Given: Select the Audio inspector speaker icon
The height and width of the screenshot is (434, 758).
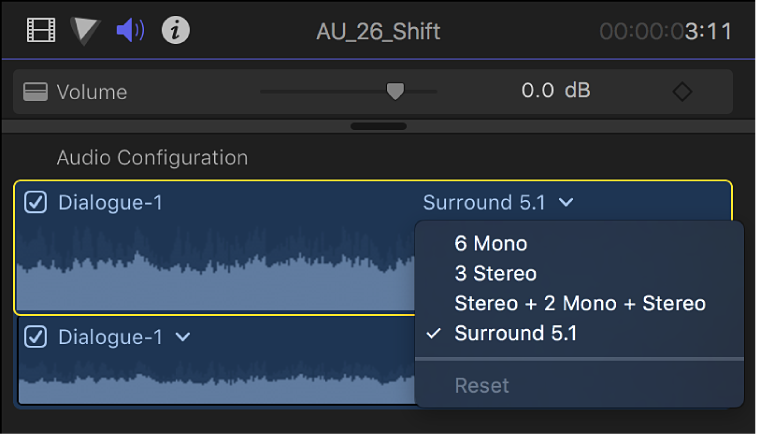Looking at the screenshot, I should click(131, 31).
